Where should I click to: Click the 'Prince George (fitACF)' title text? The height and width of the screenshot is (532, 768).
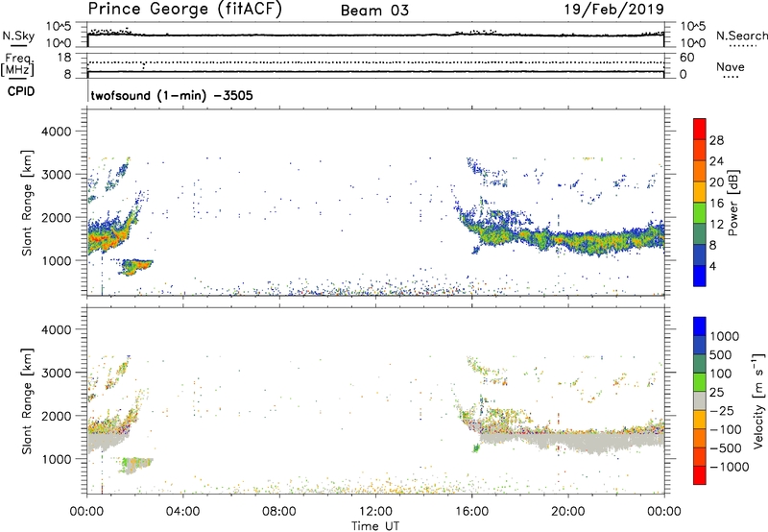184,10
